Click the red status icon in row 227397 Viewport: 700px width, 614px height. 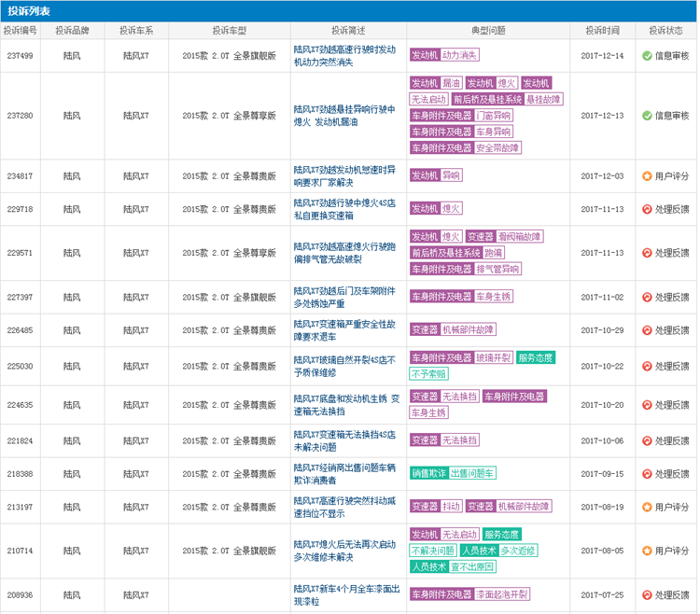point(647,297)
